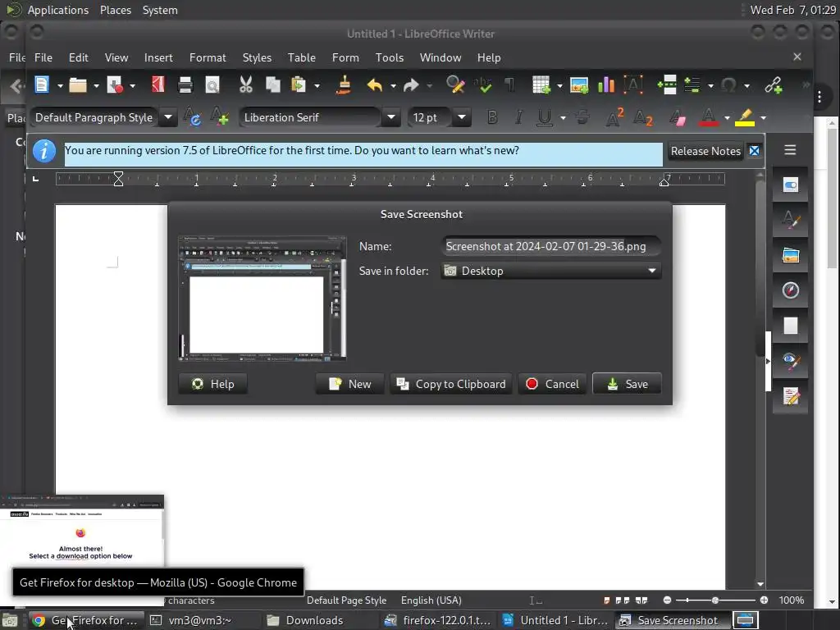Screen dimensions: 840x630
Task: Click Help button in screenshot dialog
Action: click(212, 384)
